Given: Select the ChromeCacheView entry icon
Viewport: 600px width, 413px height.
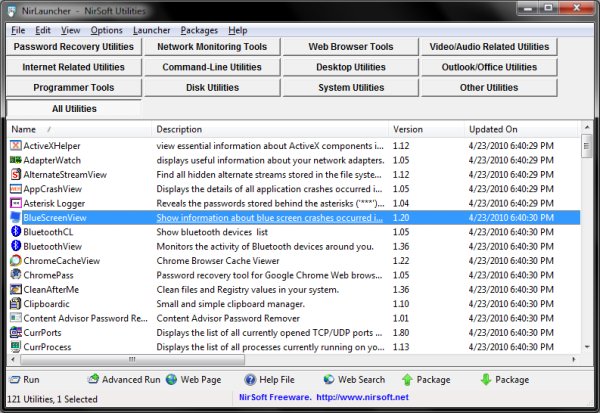Looking at the screenshot, I should click(x=16, y=260).
